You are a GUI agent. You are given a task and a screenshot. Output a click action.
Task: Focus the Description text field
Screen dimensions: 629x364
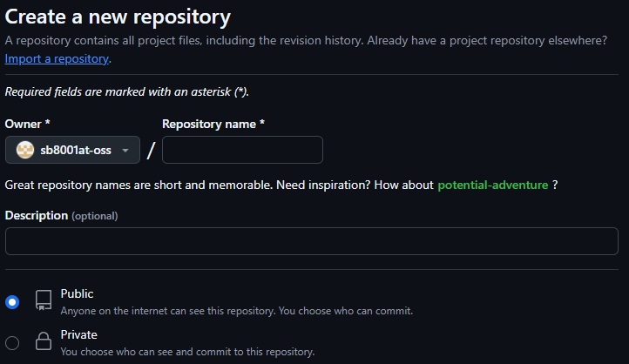[312, 241]
